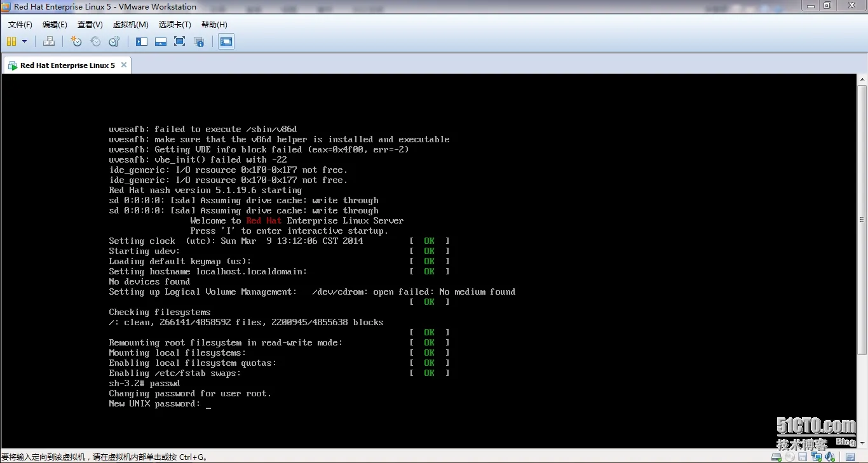
Task: Select the Red Hat Enterprise Linux 5 tab
Action: [67, 65]
